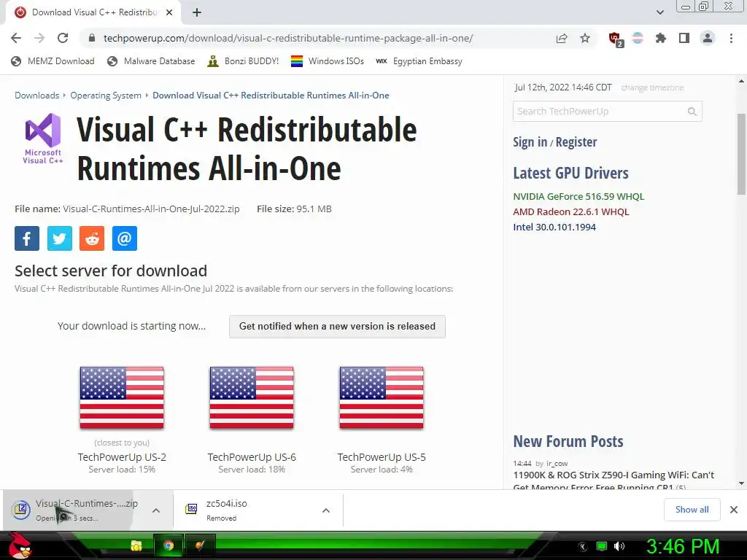Click the TechPowerUp US-6 server name
The image size is (747, 560).
(252, 457)
